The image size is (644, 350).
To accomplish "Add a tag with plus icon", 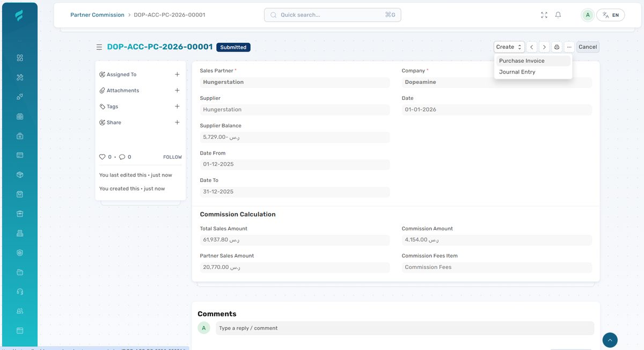I will [x=177, y=106].
